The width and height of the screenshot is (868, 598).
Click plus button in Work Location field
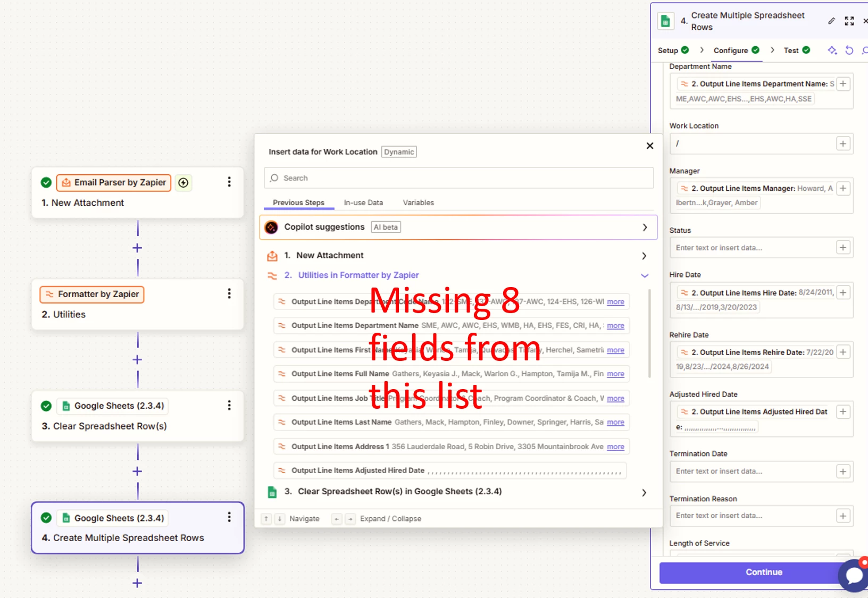coord(843,144)
